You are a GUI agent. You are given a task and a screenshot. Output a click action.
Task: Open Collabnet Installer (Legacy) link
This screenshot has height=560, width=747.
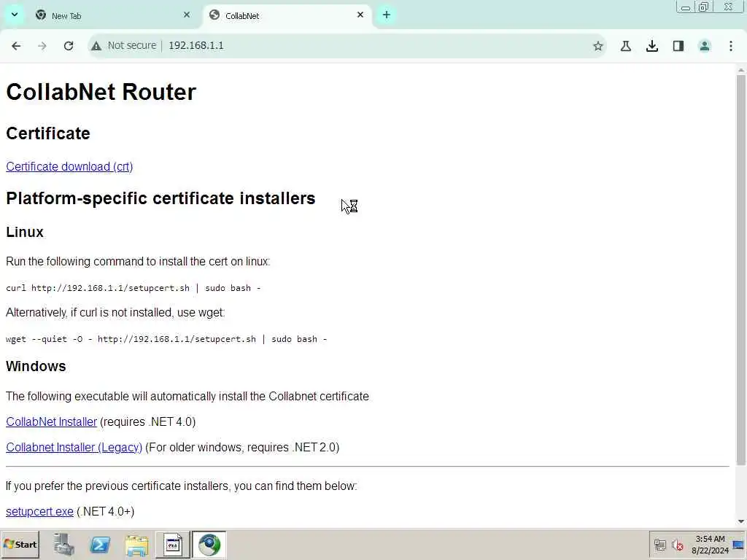pos(74,448)
